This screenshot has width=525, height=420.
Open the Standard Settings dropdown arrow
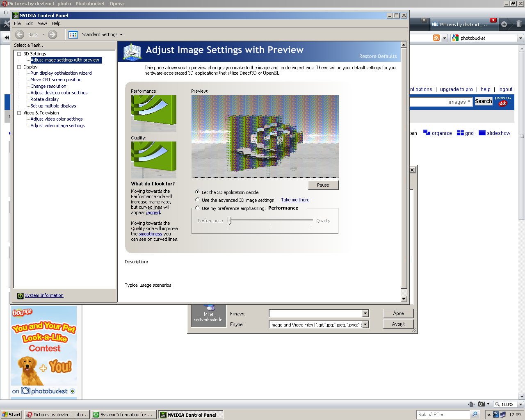(121, 35)
